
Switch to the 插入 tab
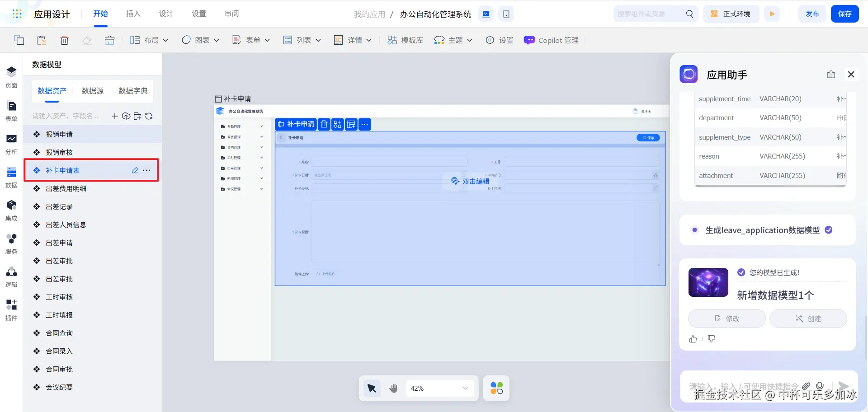pos(133,14)
